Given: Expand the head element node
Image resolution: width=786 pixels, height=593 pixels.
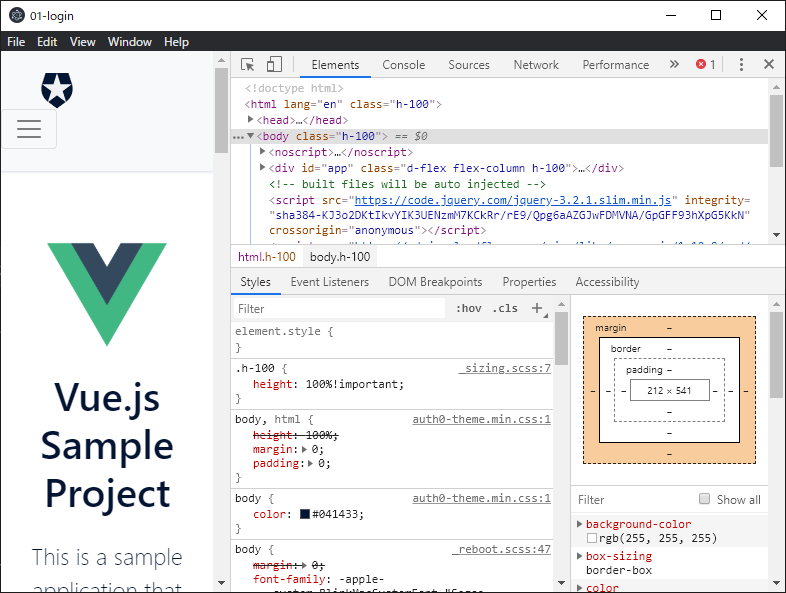Looking at the screenshot, I should (x=250, y=119).
